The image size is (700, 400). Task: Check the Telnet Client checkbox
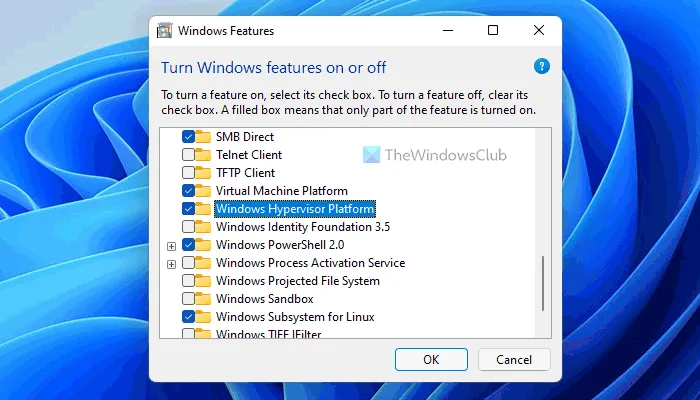pyautogui.click(x=188, y=155)
